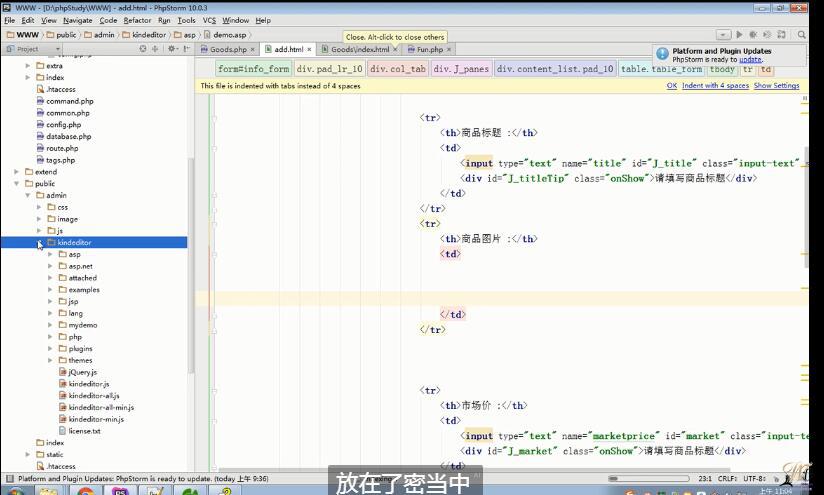Click the 'update' link in the notification
Image resolution: width=824 pixels, height=495 pixels.
click(750, 60)
